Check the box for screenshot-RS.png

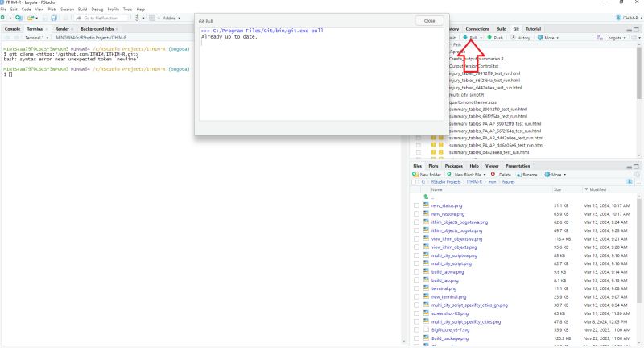pos(416,313)
